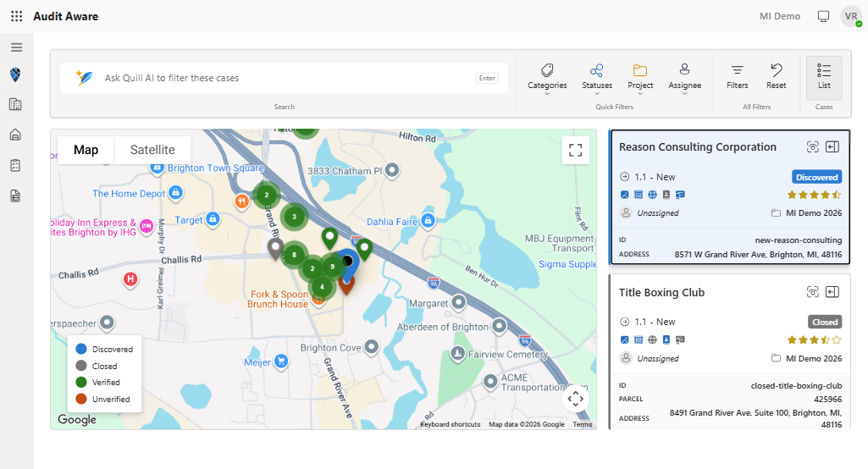Image resolution: width=868 pixels, height=469 pixels.
Task: Click the Unverified legend orange swatch
Action: (x=81, y=399)
